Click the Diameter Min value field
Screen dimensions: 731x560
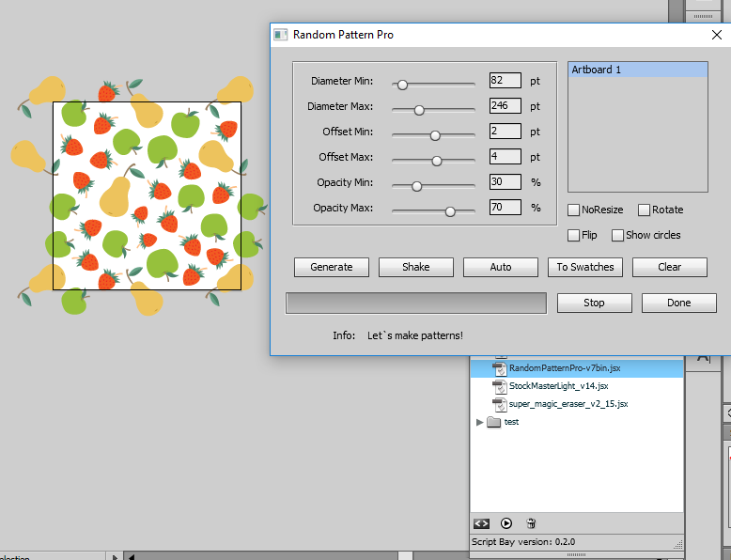[505, 81]
